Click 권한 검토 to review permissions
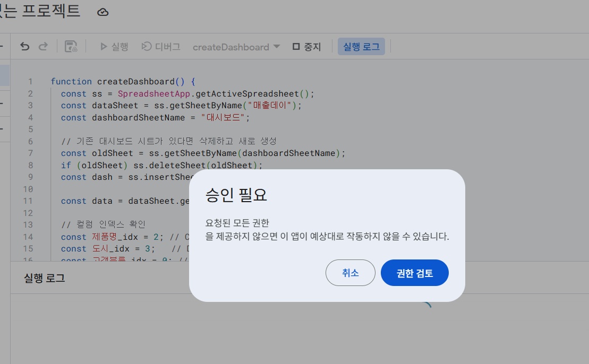Viewport: 589px width, 364px height. (415, 273)
